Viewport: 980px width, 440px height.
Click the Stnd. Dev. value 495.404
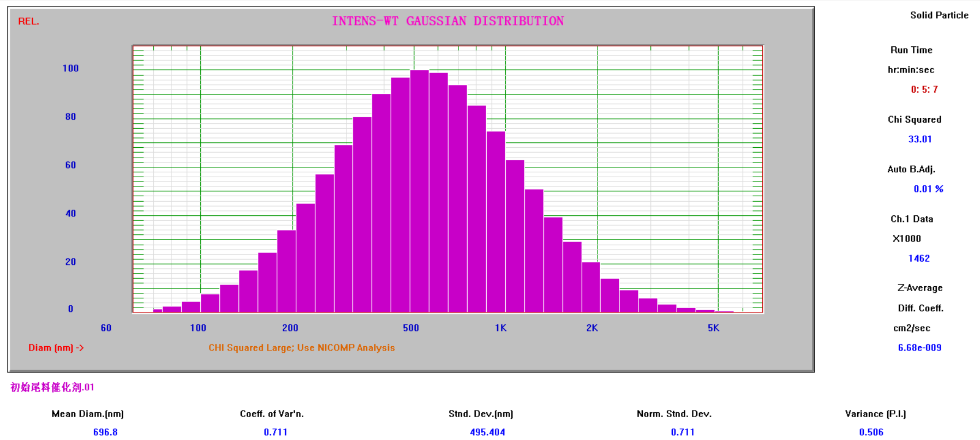487,432
